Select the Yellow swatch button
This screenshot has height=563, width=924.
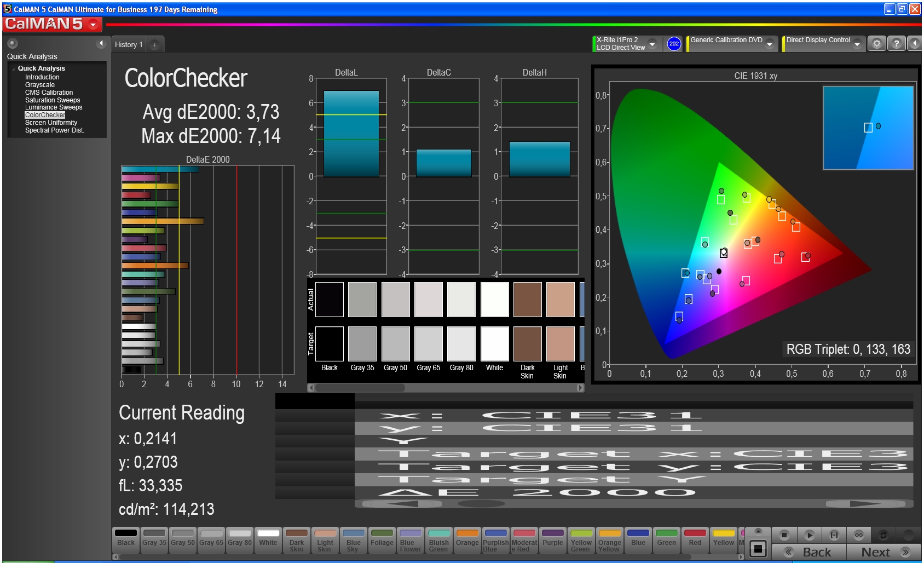point(724,541)
